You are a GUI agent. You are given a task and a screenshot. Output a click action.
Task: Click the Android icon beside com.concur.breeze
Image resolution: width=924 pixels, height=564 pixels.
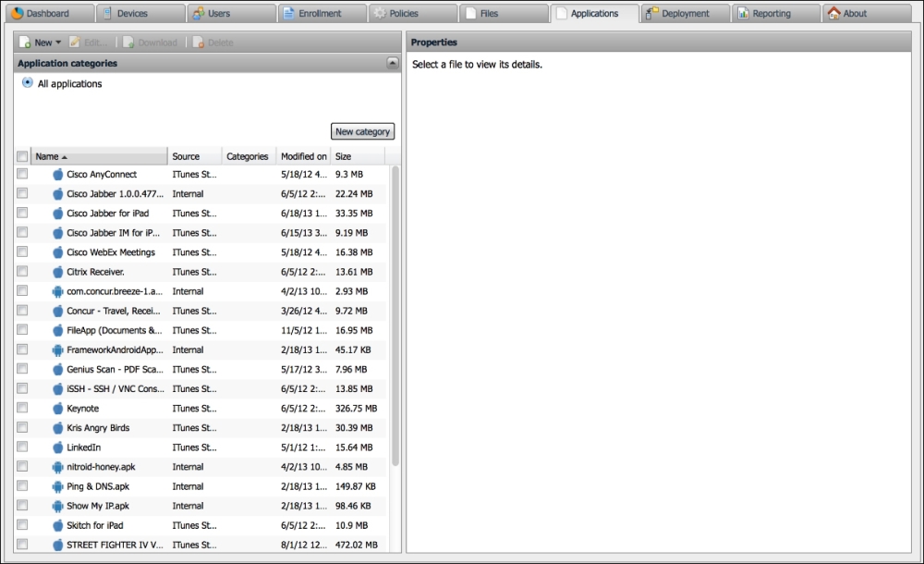coord(57,291)
